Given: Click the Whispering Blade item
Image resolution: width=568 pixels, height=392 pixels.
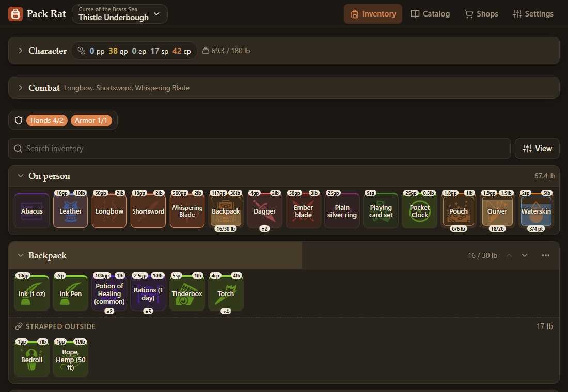Looking at the screenshot, I should tap(187, 211).
